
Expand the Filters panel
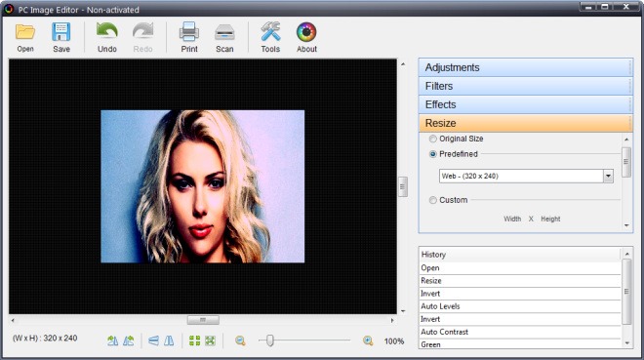pyautogui.click(x=526, y=86)
